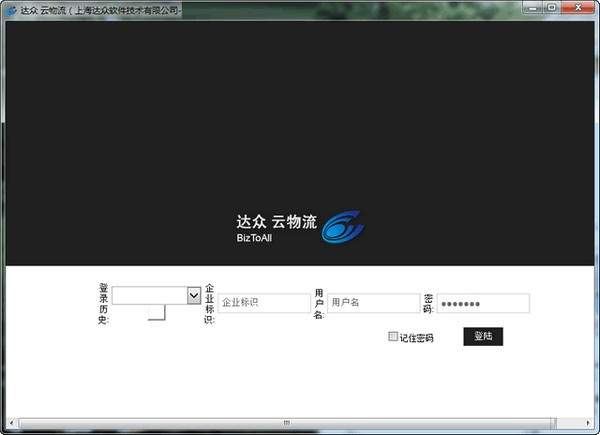Expand the 登录历史 dropdown arrow
Viewport: 600px width, 435px height.
coord(194,295)
